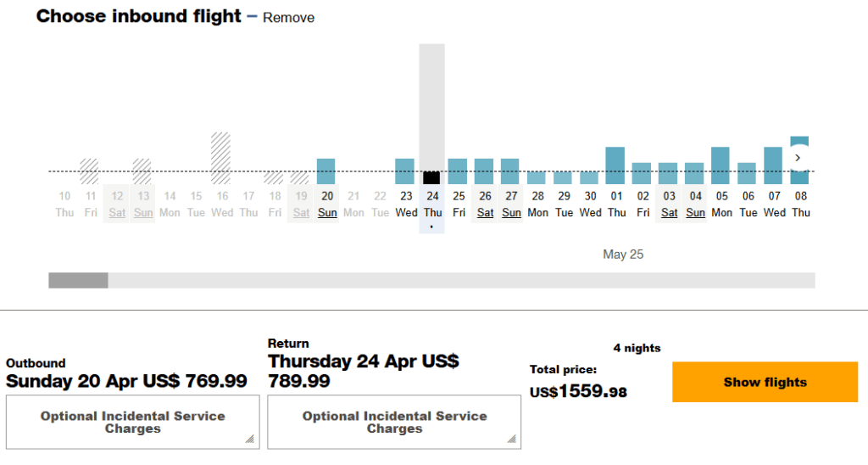
Task: Pick the Friday 25 price bar
Action: 458,171
